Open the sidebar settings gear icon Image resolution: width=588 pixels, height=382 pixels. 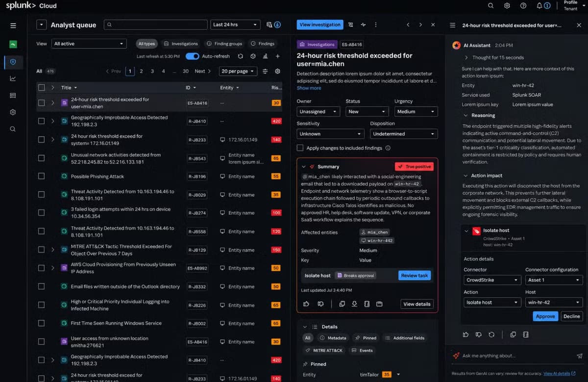click(x=13, y=112)
